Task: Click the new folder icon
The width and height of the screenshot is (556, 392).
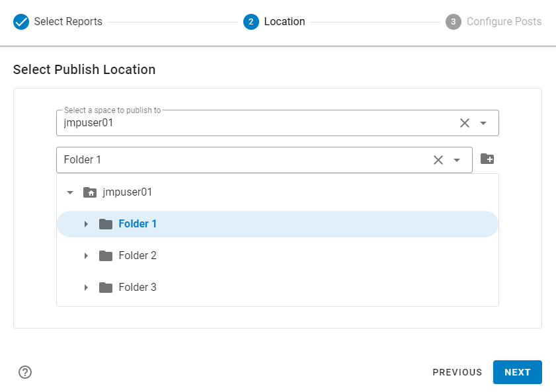Action: (487, 159)
